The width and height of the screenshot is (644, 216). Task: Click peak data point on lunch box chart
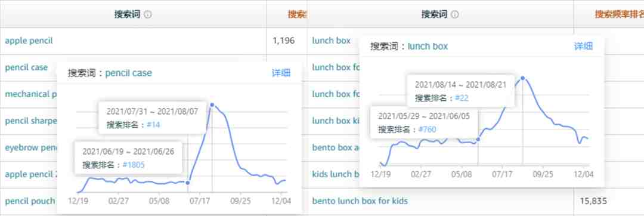click(523, 78)
